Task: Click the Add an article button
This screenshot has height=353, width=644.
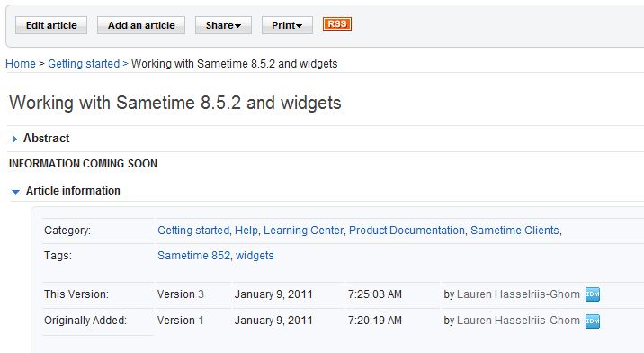Action: coord(141,25)
